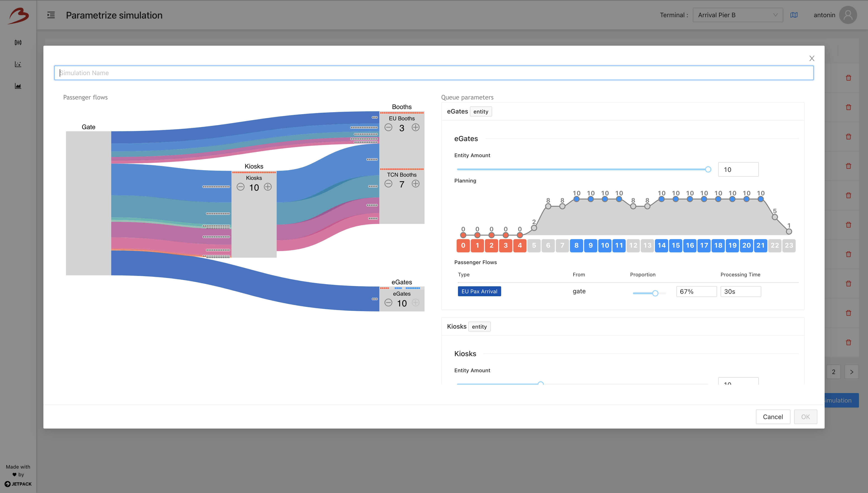The height and width of the screenshot is (493, 868).
Task: Open the Terminal Arrival Pier B dropdown
Action: click(x=738, y=15)
